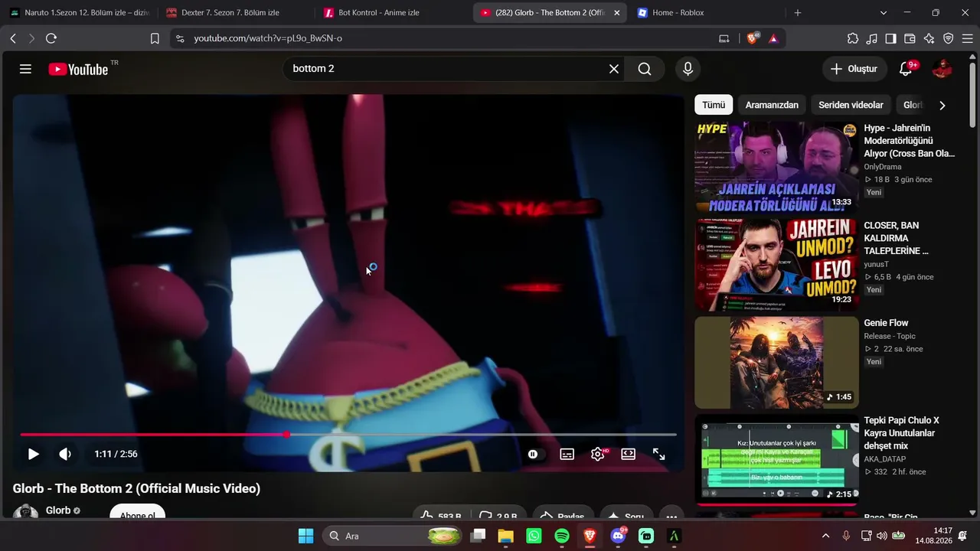This screenshot has height=551, width=980.
Task: Expand the tab search dropdown
Action: pyautogui.click(x=884, y=13)
